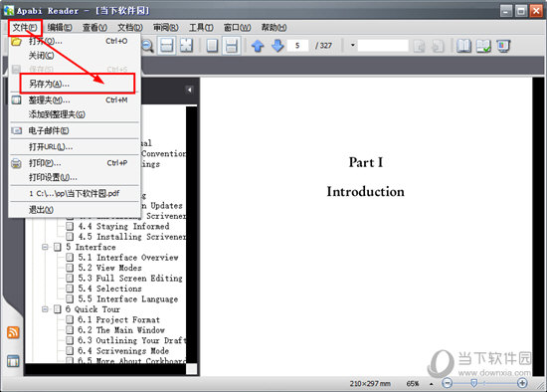The width and height of the screenshot is (547, 392).
Task: Click the book with checkmark icon
Action: pos(483,46)
